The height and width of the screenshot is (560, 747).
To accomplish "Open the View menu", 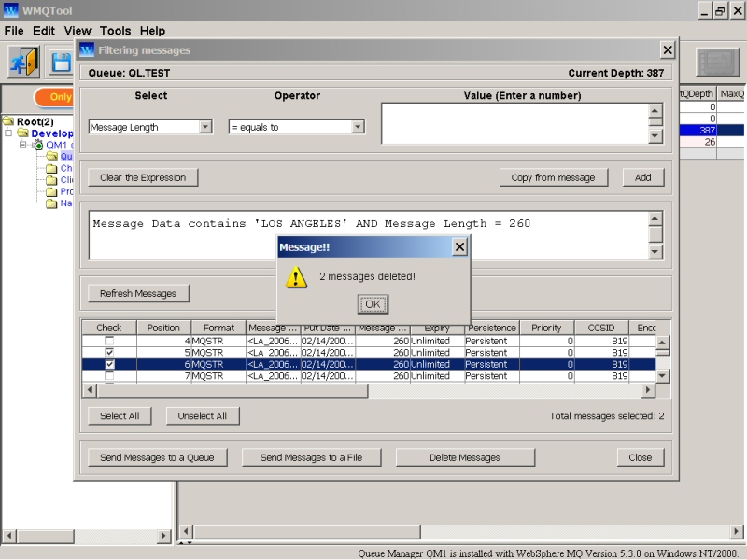I will 78,31.
